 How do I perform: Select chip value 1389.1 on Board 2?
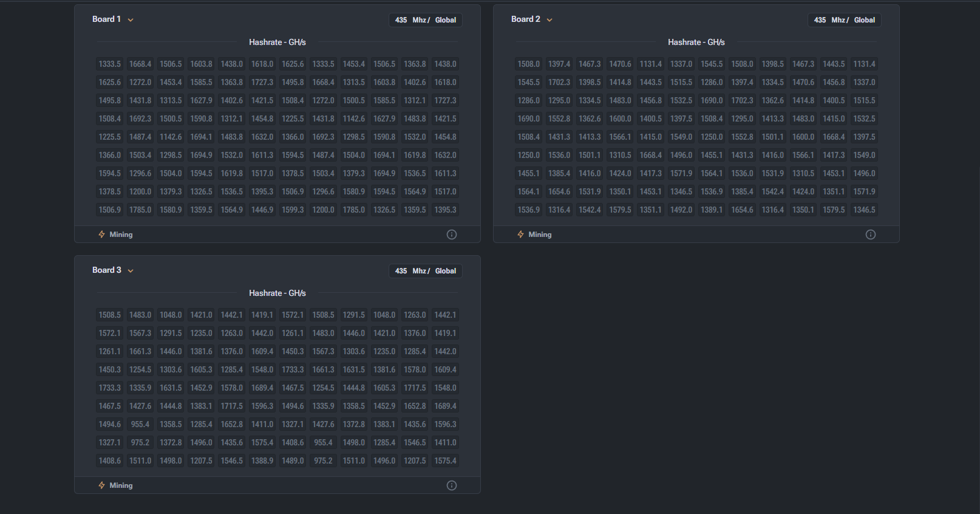712,210
